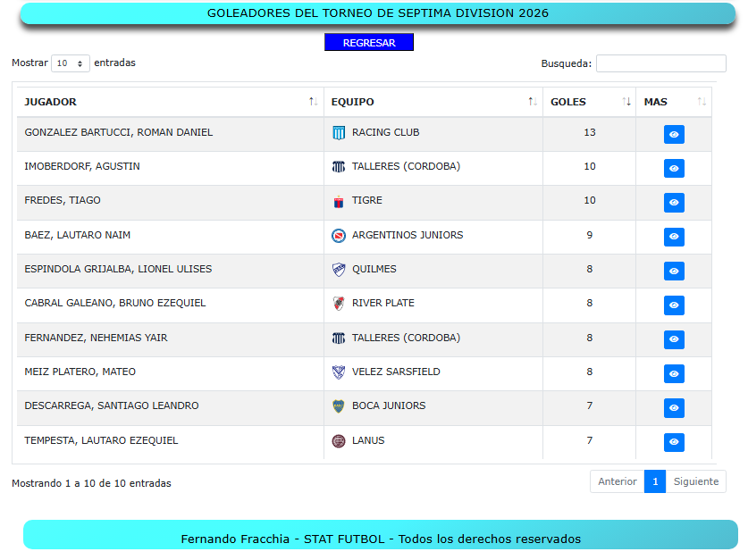Viewport: 748px width, 560px height.
Task: Focus the Busqueda search field
Action: click(x=660, y=63)
